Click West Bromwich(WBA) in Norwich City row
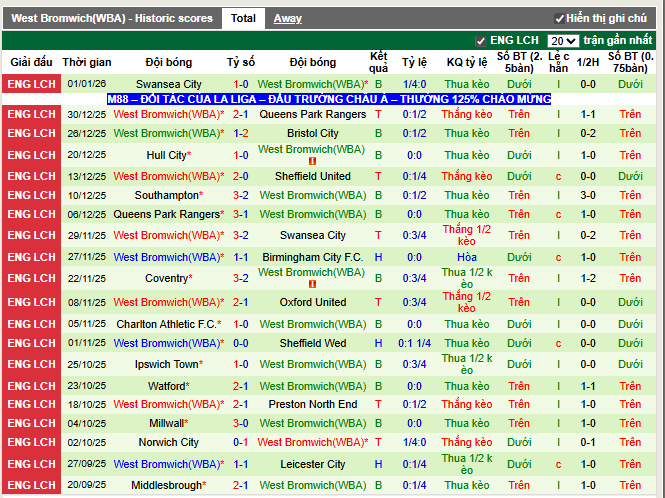Image resolution: width=665 pixels, height=498 pixels. [x=311, y=442]
